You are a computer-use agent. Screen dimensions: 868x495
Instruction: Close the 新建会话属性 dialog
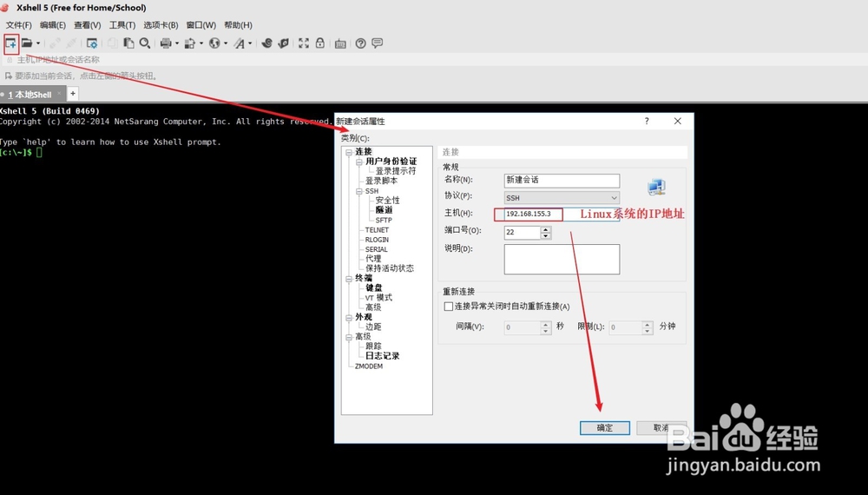pyautogui.click(x=678, y=121)
